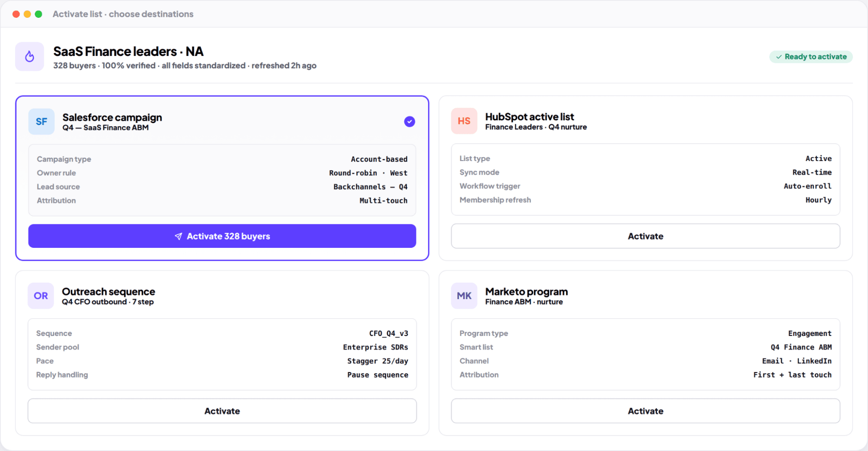Viewport: 868px width, 451px height.
Task: Click the 'Workflow trigger' label
Action: tap(490, 186)
